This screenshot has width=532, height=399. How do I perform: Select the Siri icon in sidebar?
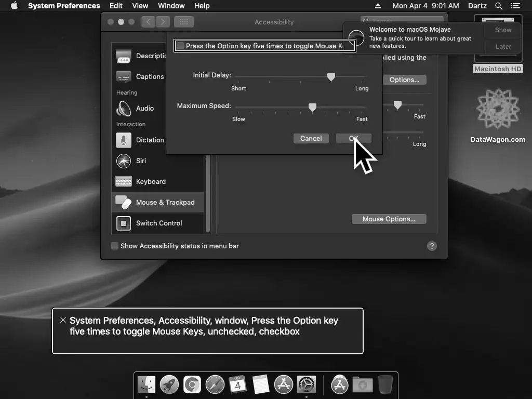124,161
